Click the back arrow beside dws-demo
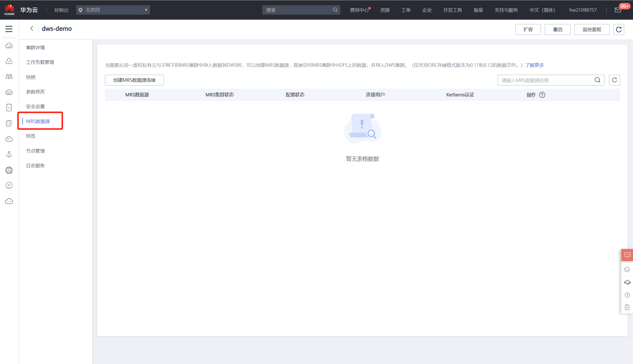 [x=32, y=28]
